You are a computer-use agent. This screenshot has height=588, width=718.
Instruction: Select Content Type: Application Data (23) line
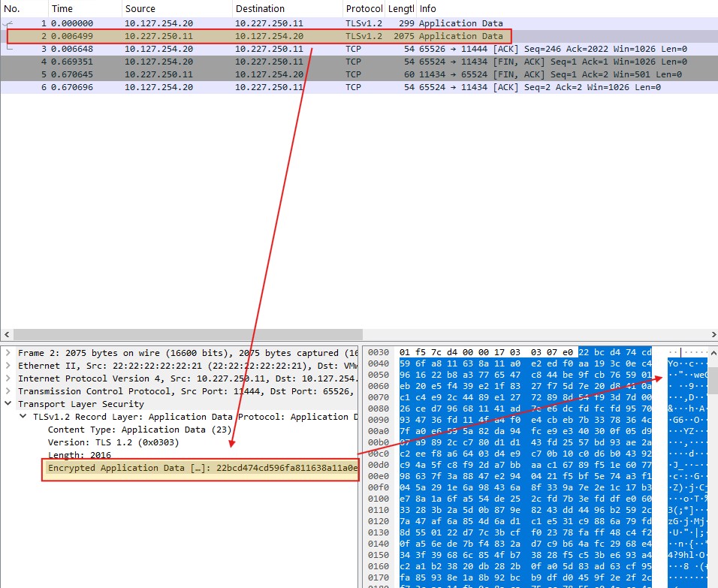[140, 430]
